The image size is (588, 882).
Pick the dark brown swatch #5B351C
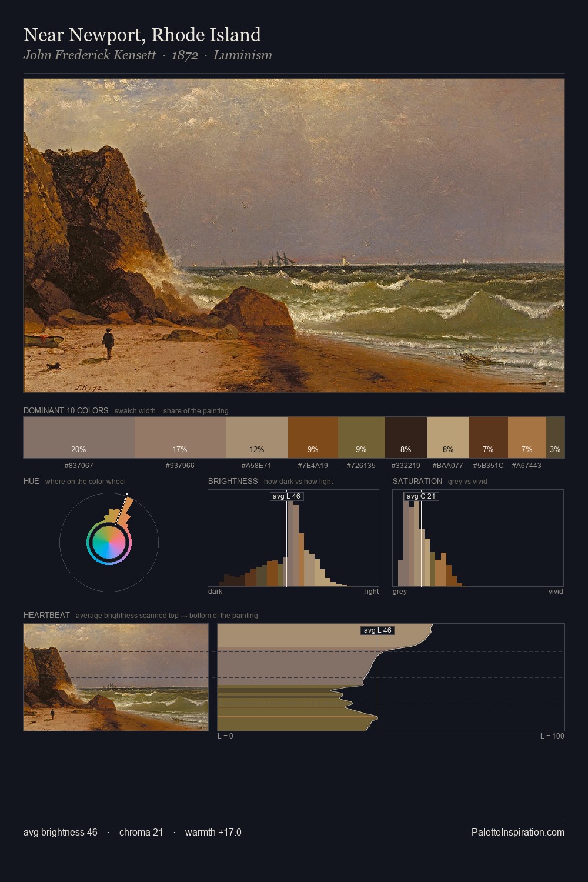(488, 437)
